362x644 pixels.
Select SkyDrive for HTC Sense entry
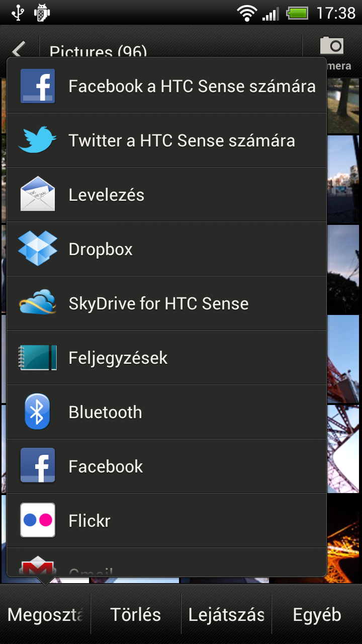pos(158,303)
